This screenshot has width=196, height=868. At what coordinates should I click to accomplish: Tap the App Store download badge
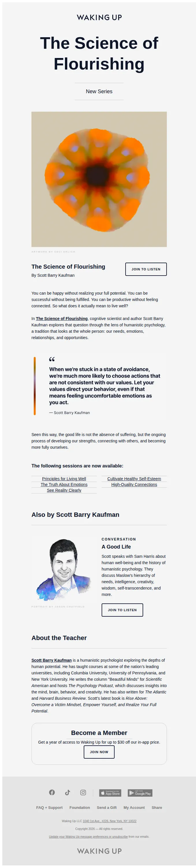110,792
